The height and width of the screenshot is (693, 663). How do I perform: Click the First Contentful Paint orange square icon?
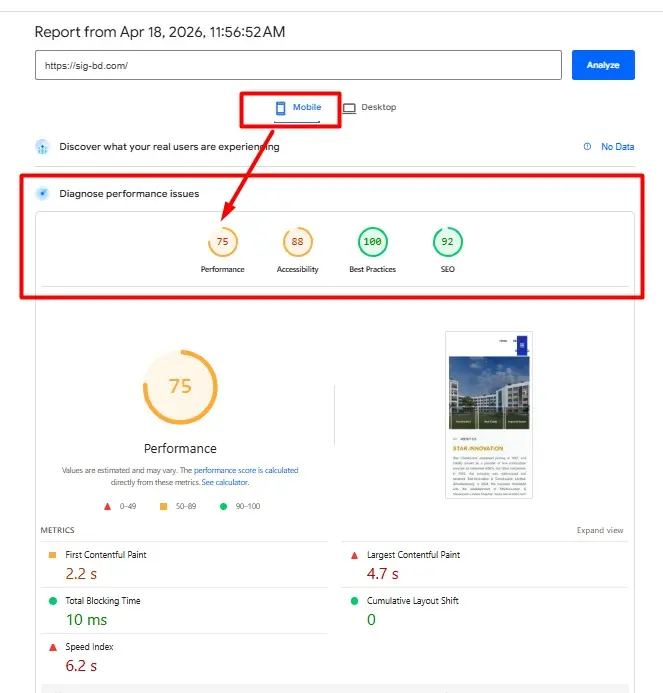point(52,555)
